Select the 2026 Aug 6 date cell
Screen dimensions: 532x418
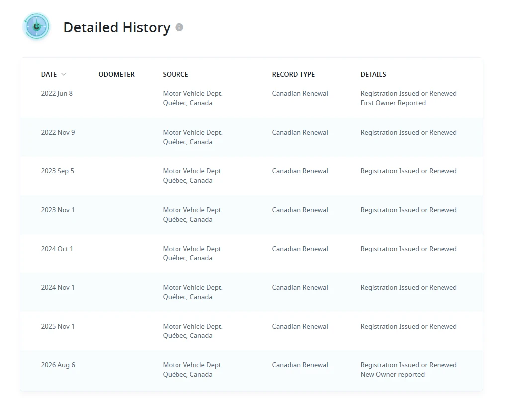[x=58, y=365]
